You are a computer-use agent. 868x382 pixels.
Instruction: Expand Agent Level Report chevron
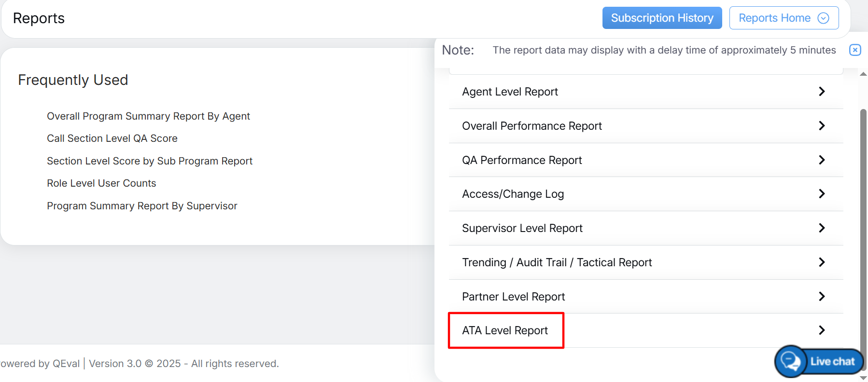click(x=822, y=92)
